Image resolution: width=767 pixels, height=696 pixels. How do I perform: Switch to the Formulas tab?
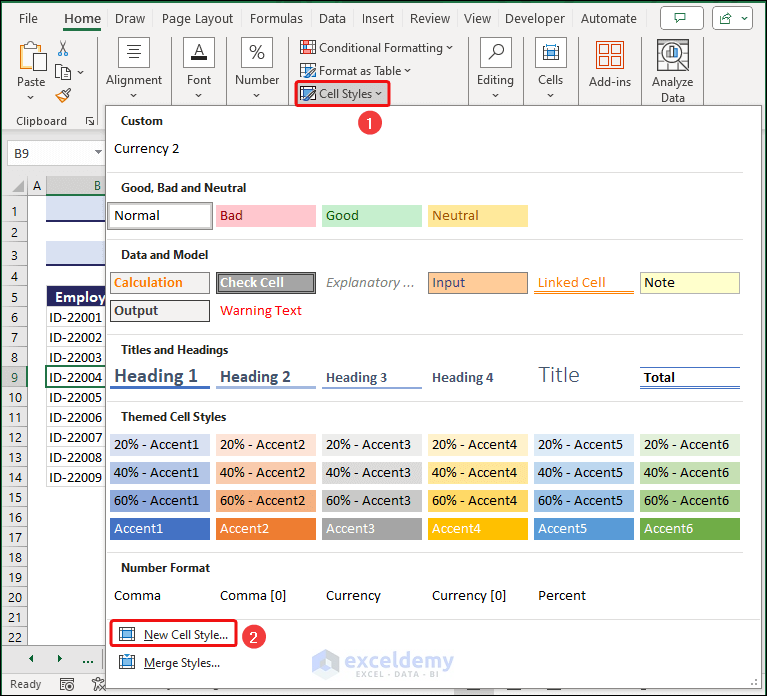[276, 19]
